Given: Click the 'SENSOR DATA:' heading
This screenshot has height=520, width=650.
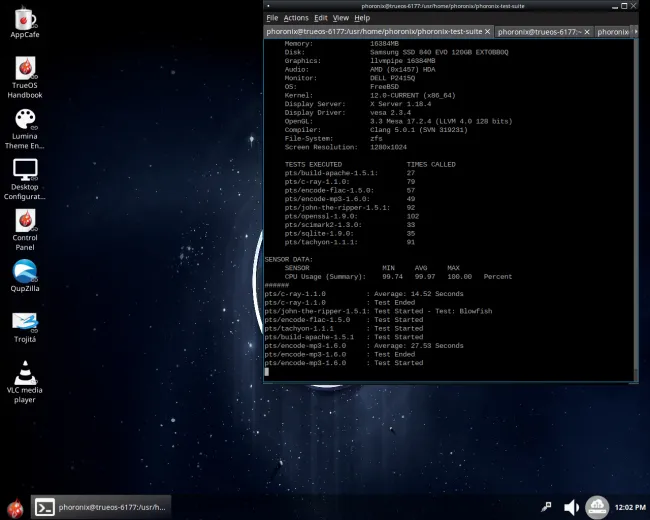Looking at the screenshot, I should pyautogui.click(x=289, y=260).
